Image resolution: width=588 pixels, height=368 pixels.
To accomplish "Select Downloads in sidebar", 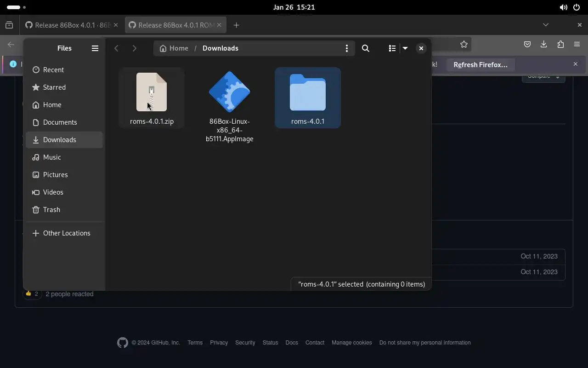I will [64, 140].
